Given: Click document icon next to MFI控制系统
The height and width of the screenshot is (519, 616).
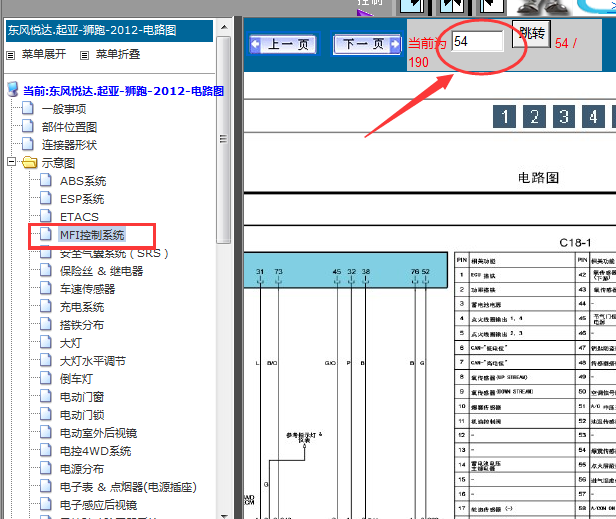Looking at the screenshot, I should 46,234.
